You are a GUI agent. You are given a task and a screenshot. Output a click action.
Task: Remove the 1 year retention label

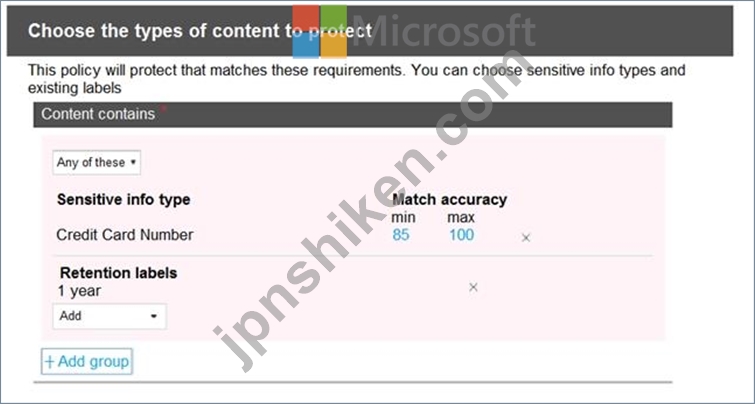(473, 287)
